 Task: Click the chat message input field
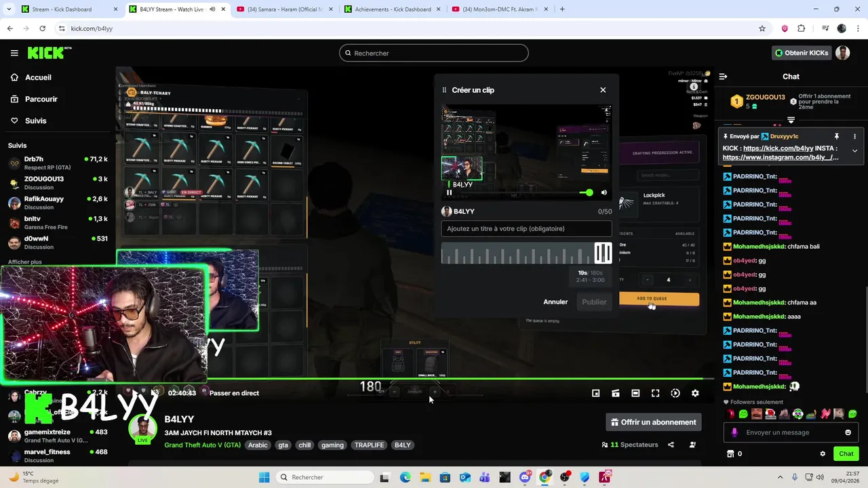791,432
